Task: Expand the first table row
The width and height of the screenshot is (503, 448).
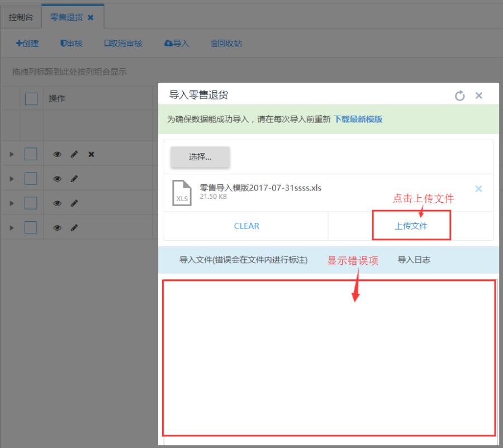Action: [x=12, y=154]
